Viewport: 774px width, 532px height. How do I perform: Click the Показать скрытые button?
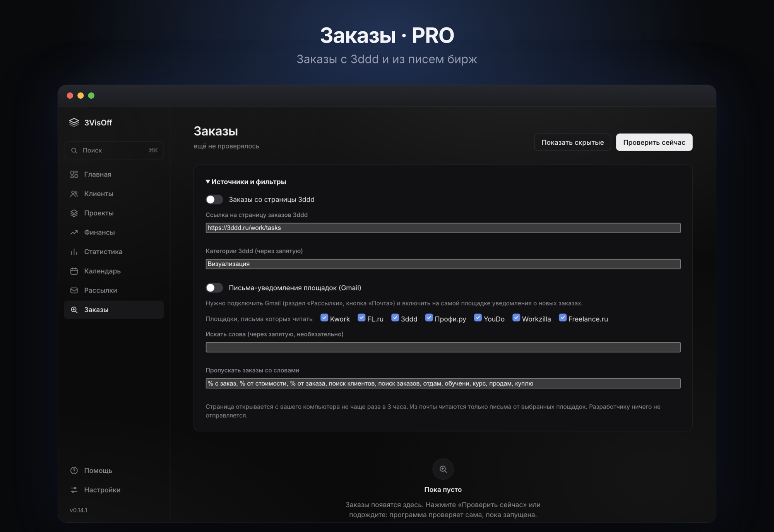point(572,142)
